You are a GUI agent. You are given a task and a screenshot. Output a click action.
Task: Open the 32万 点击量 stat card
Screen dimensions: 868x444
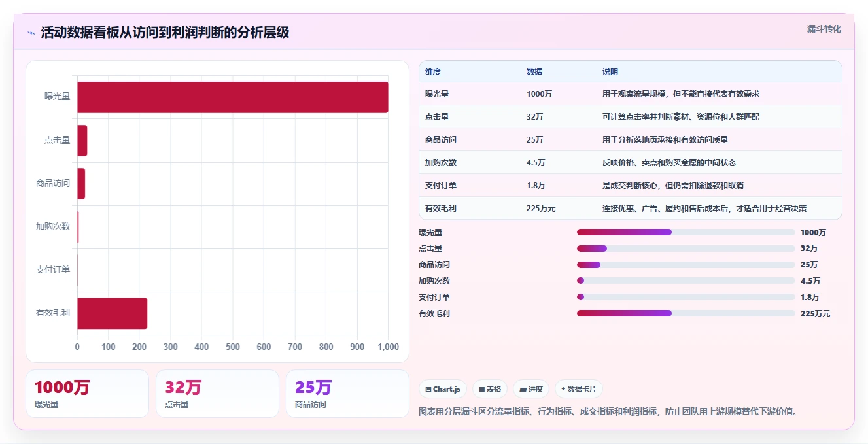pos(218,394)
